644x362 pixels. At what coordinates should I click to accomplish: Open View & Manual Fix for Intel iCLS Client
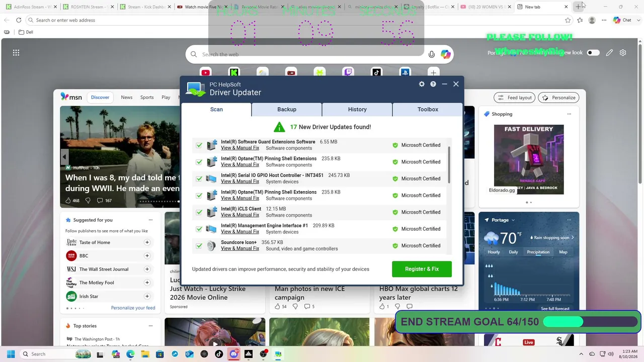pyautogui.click(x=240, y=215)
